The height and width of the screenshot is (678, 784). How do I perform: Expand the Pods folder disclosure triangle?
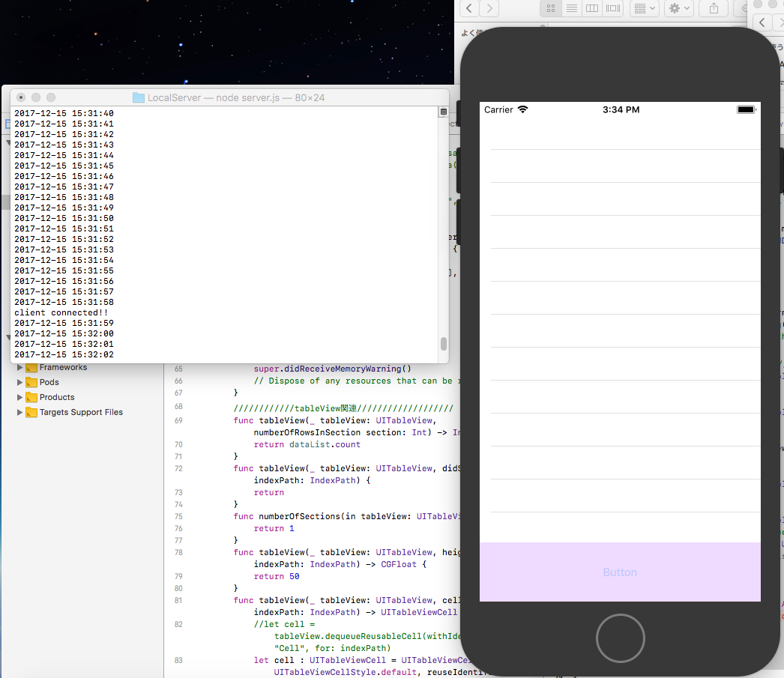pyautogui.click(x=20, y=382)
